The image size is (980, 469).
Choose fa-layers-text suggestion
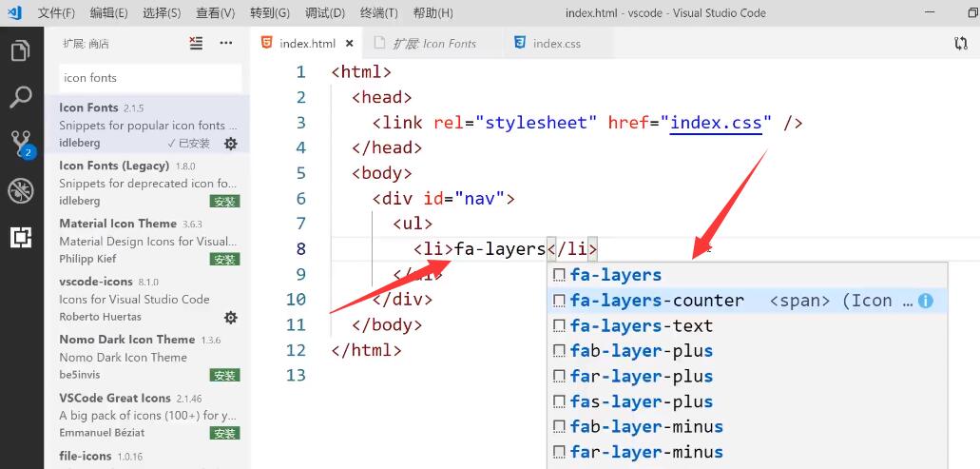point(747,325)
